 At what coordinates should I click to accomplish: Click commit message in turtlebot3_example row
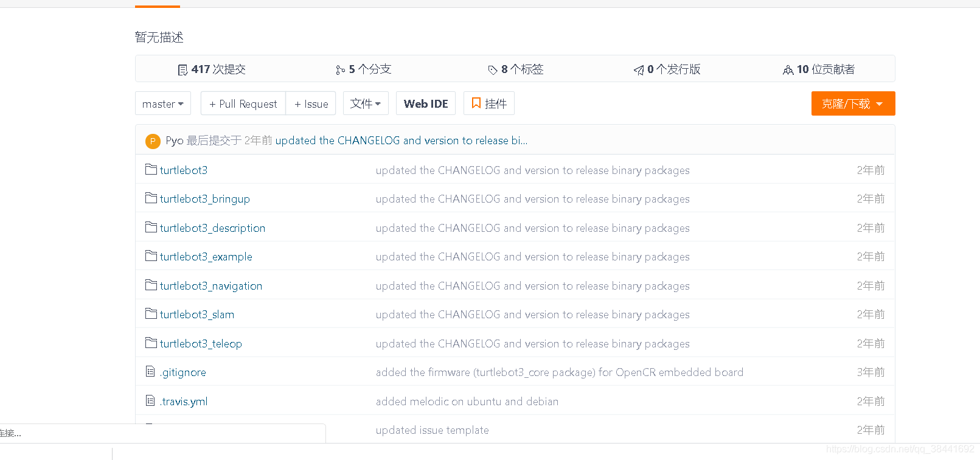(x=533, y=257)
